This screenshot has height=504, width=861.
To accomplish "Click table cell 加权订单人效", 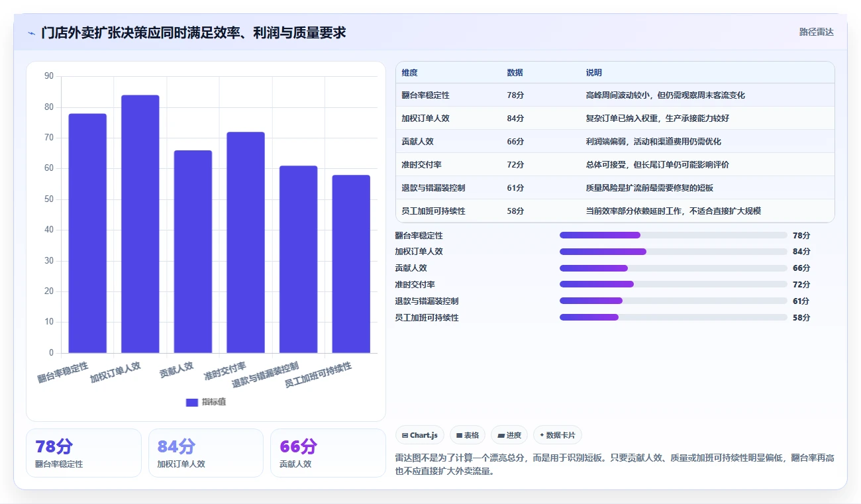I will (426, 119).
